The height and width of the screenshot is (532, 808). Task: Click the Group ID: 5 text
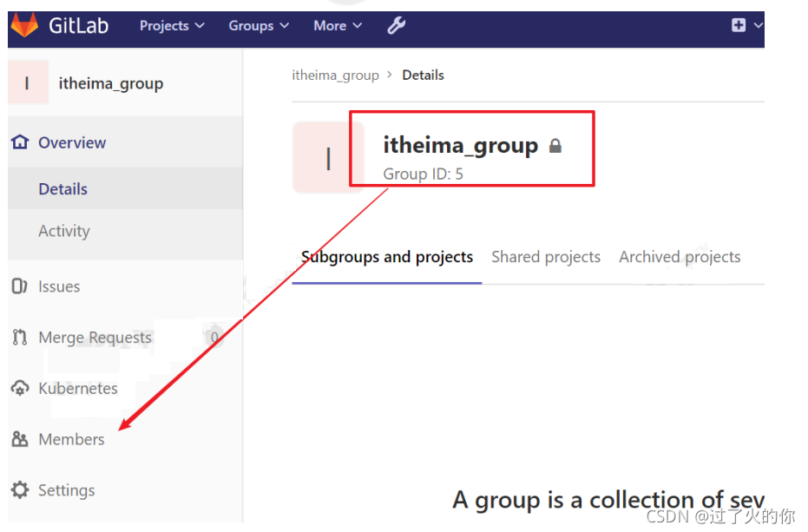click(423, 174)
